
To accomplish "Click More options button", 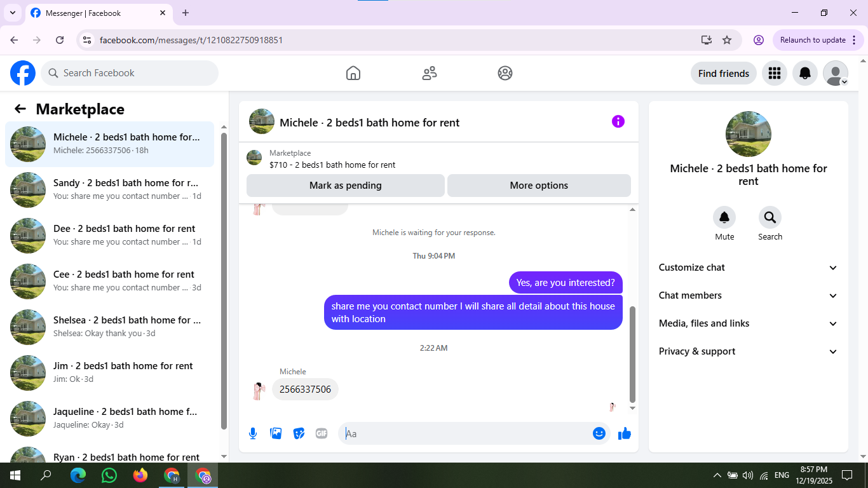I will click(539, 186).
